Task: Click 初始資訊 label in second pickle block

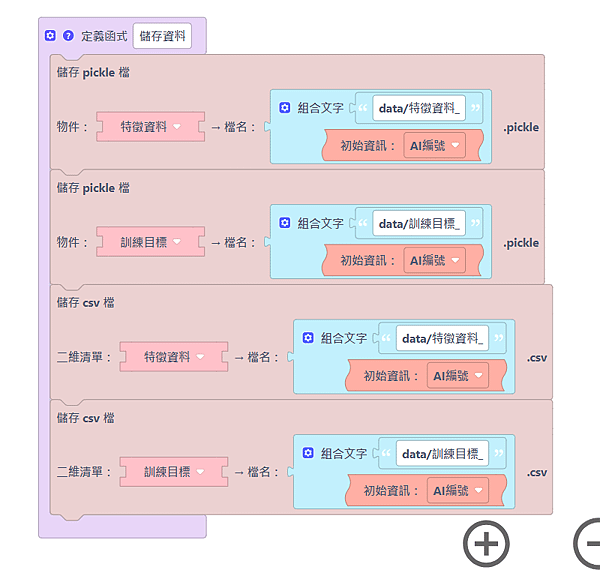Action: coord(367,261)
